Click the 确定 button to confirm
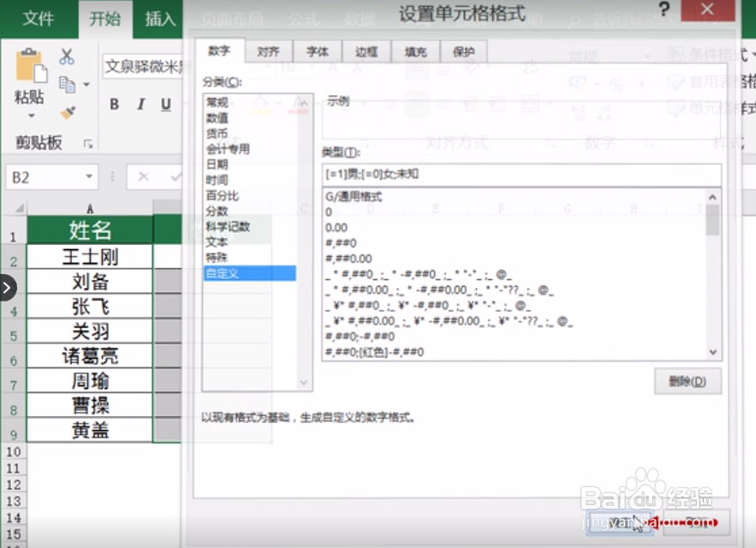 pyautogui.click(x=621, y=521)
